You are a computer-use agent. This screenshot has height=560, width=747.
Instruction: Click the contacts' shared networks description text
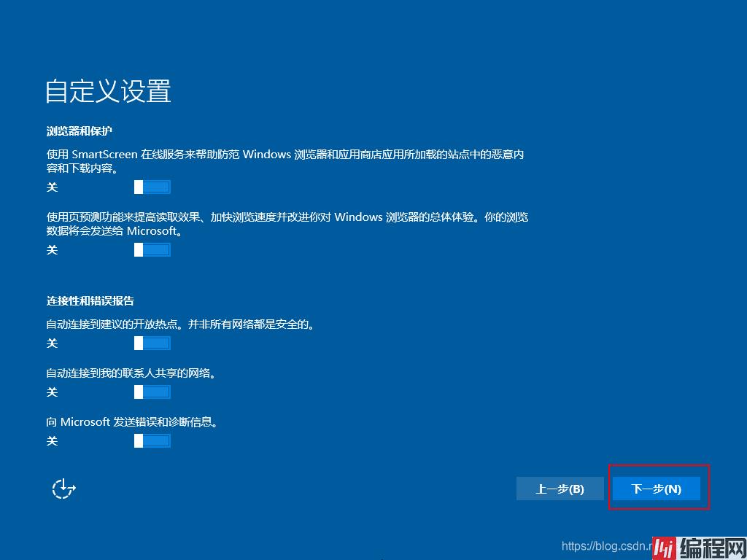[131, 373]
